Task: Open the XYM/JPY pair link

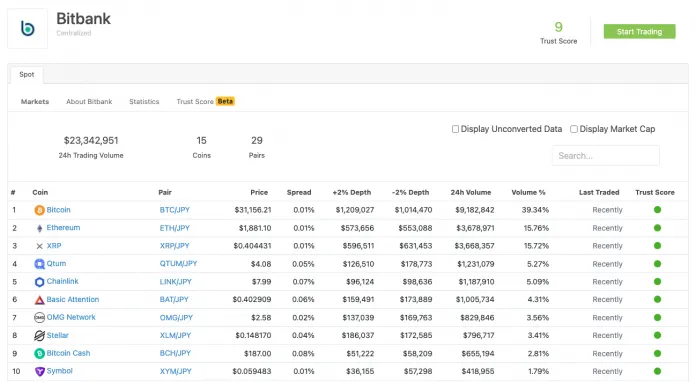Action: [x=176, y=371]
